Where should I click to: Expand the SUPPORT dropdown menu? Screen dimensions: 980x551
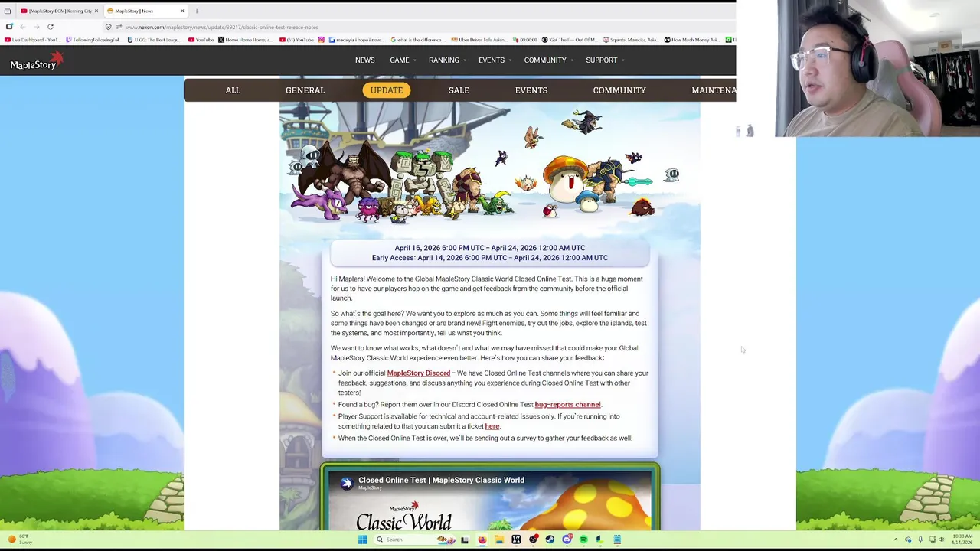point(605,60)
